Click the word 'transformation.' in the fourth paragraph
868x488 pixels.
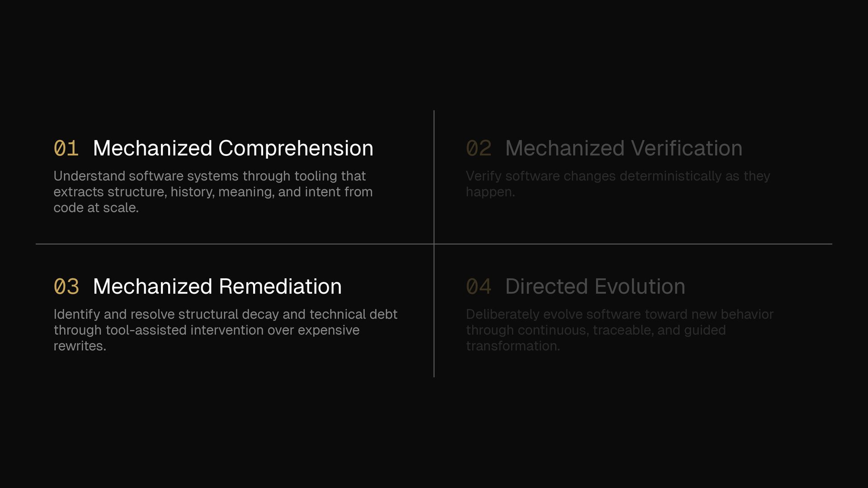click(513, 346)
